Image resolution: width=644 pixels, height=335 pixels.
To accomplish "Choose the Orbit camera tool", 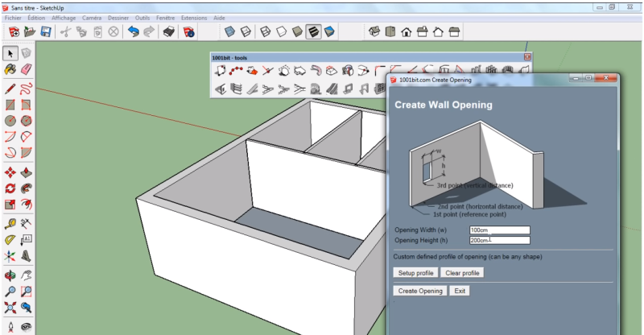I will click(10, 275).
